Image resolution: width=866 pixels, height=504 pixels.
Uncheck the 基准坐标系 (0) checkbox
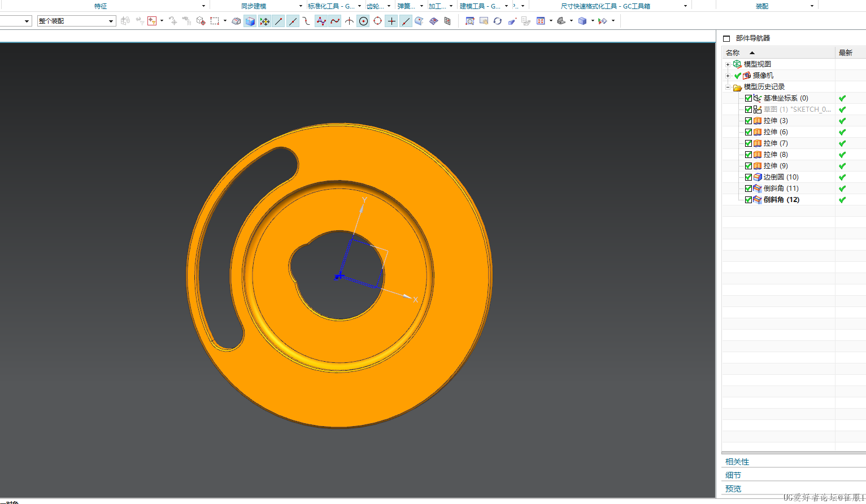(x=748, y=98)
